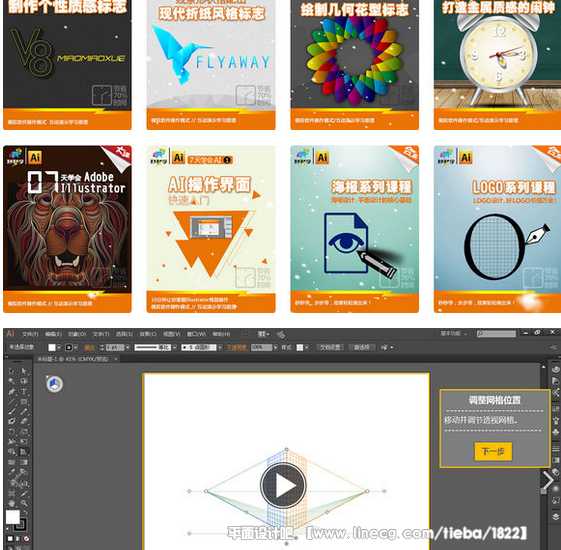Select the Lasso tool
Screen dimensions: 561x550
(24, 381)
